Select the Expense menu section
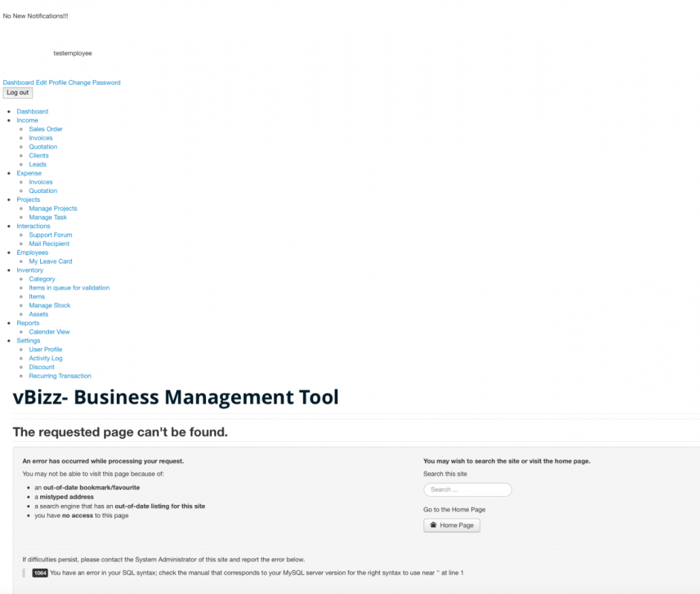 29,173
